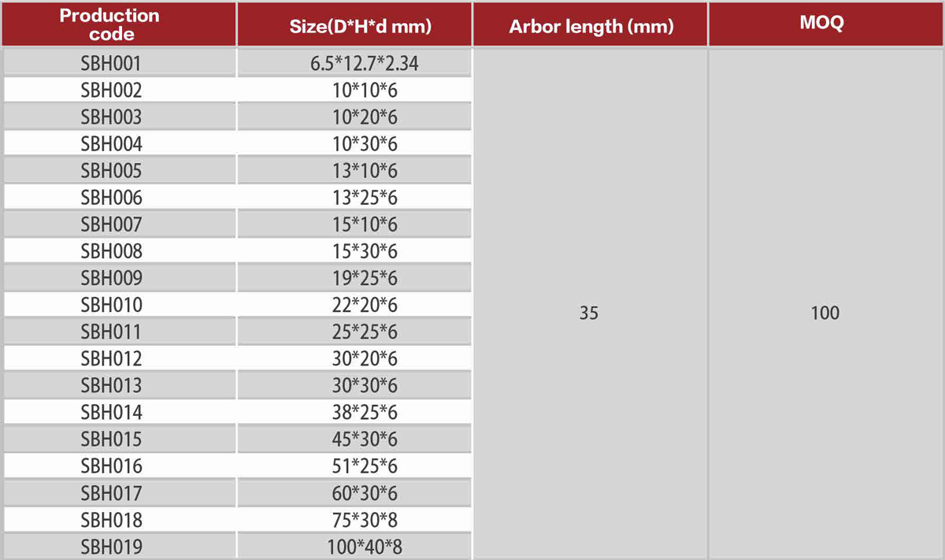This screenshot has width=945, height=560.
Task: Select the SBH001 production code cell
Action: coord(111,63)
